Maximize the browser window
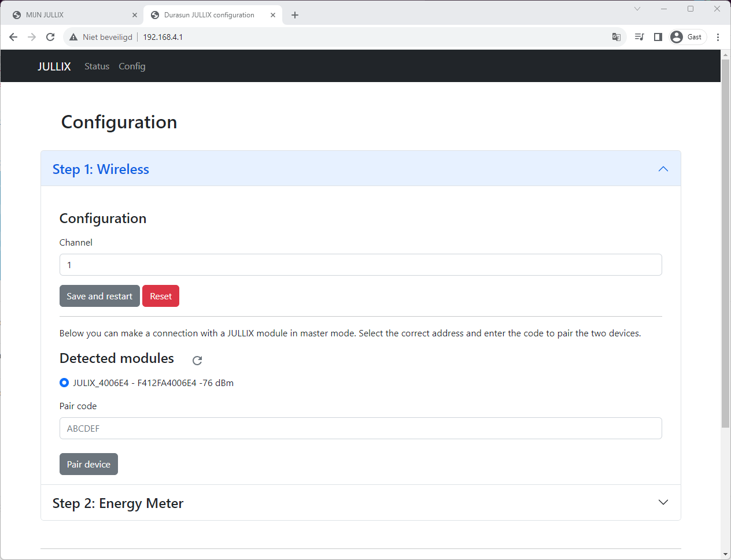Image resolution: width=731 pixels, height=560 pixels. [x=691, y=9]
